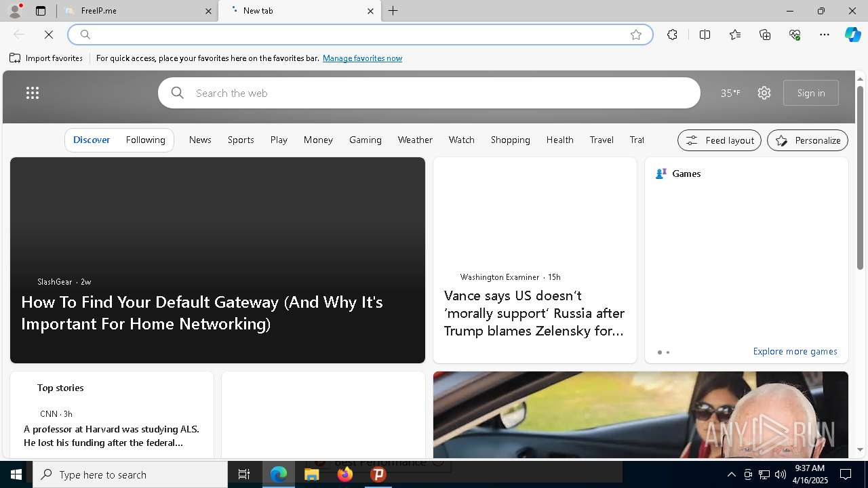Viewport: 868px width, 488px height.
Task: Open File Explorer from taskbar
Action: [311, 474]
